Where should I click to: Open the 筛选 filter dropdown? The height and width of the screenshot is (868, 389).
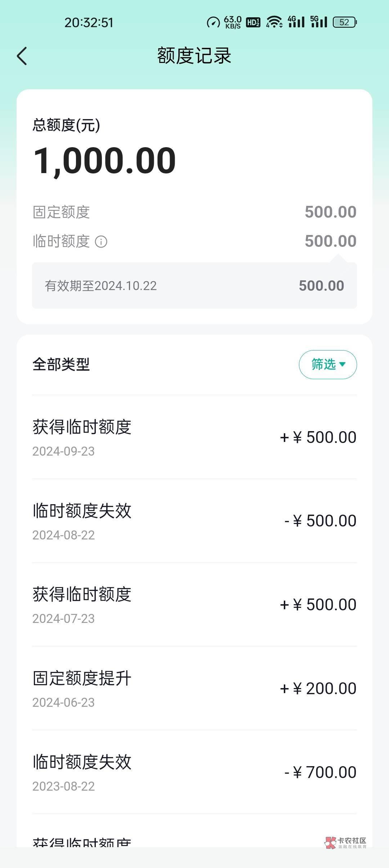coord(328,365)
